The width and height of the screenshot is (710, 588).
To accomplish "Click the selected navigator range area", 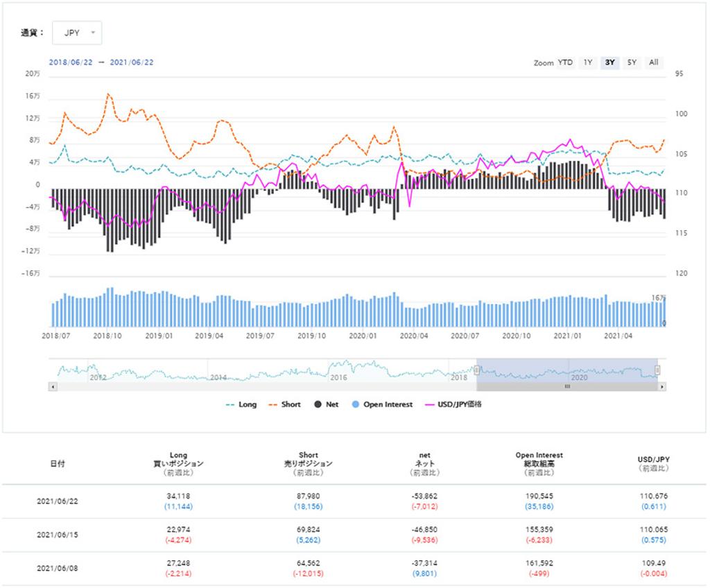I will 567,370.
